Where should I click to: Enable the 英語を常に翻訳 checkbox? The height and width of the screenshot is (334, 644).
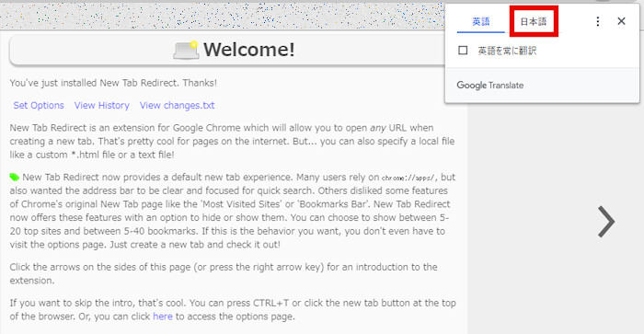coord(463,51)
